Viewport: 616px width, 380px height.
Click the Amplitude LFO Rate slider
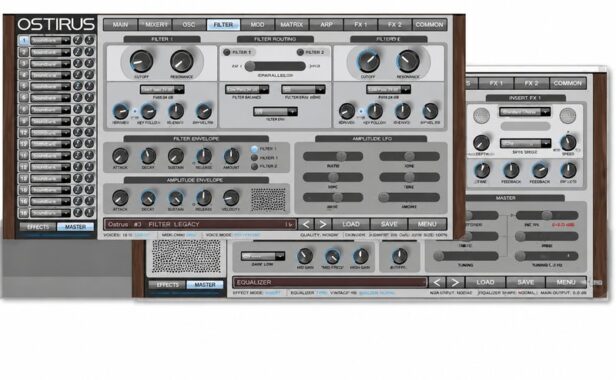[x=333, y=156]
